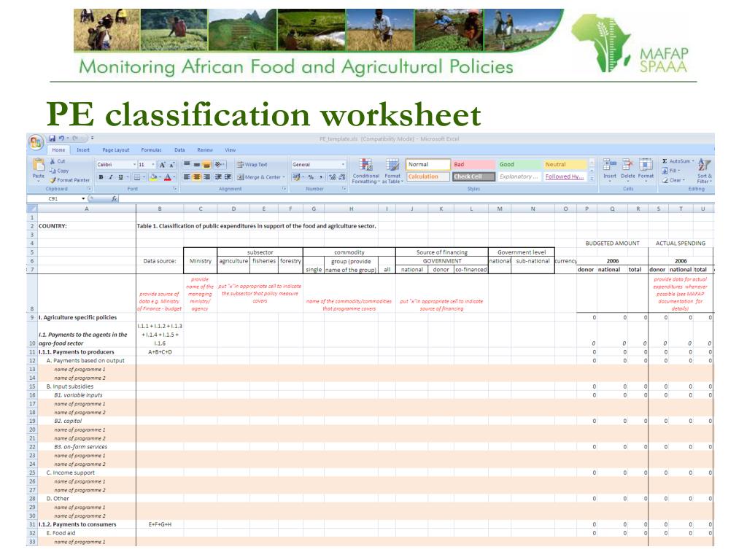Click Increase Decimal in the Number group
The height and width of the screenshot is (560, 747).
point(332,177)
